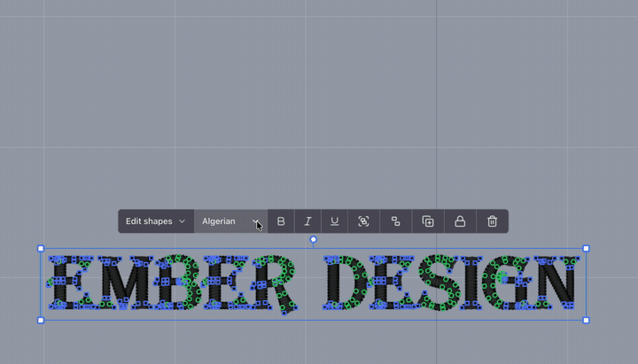Delete the selected object with trash icon
Image resolution: width=638 pixels, height=364 pixels.
click(493, 221)
